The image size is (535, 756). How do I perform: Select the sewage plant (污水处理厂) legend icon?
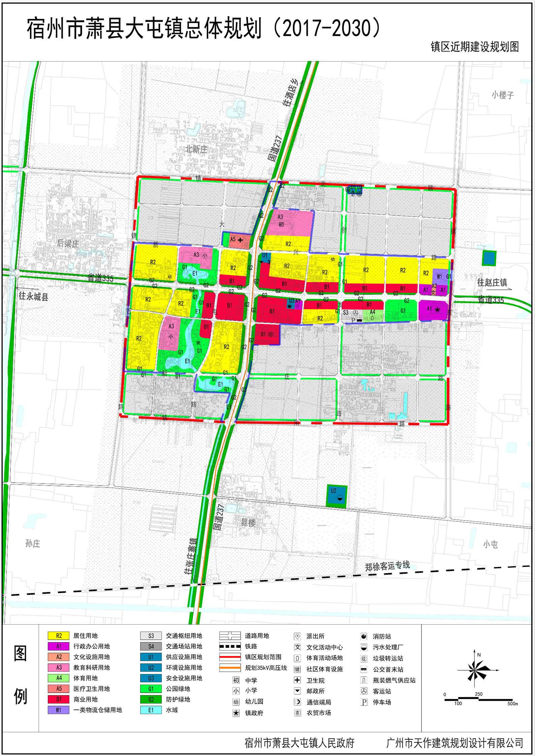pos(364,647)
